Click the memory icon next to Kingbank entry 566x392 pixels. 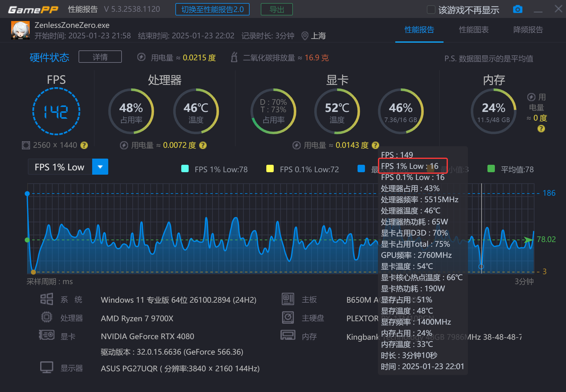pos(288,336)
